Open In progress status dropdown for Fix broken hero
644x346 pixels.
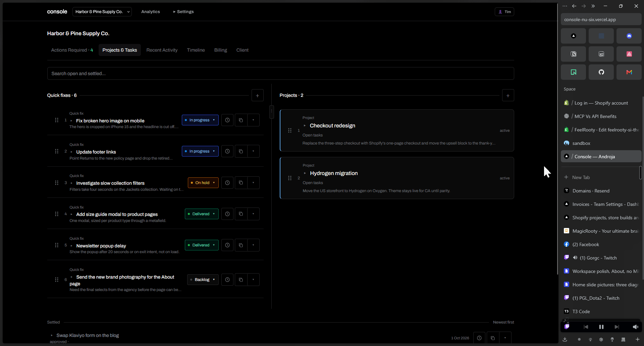[x=200, y=120]
